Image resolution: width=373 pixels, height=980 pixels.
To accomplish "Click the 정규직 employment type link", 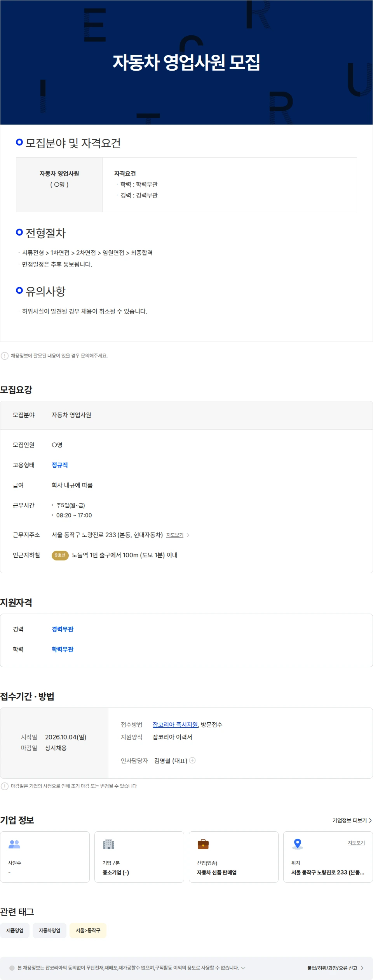I will (60, 465).
